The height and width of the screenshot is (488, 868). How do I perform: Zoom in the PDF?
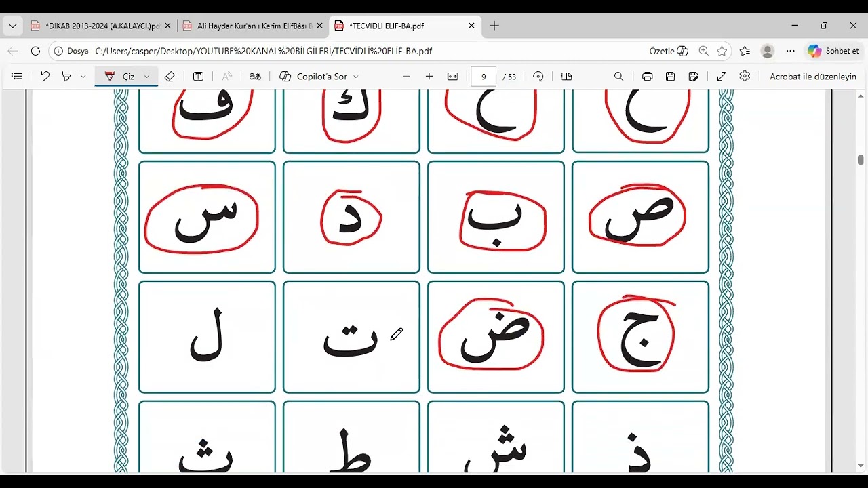point(429,77)
